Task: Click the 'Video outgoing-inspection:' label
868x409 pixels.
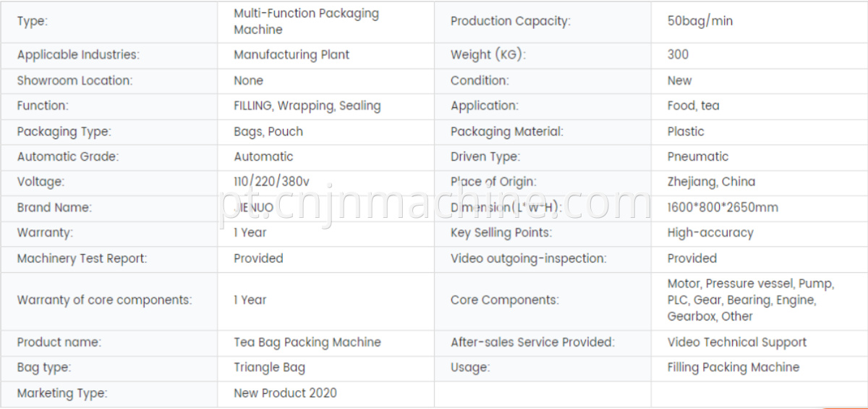Action: click(x=528, y=258)
